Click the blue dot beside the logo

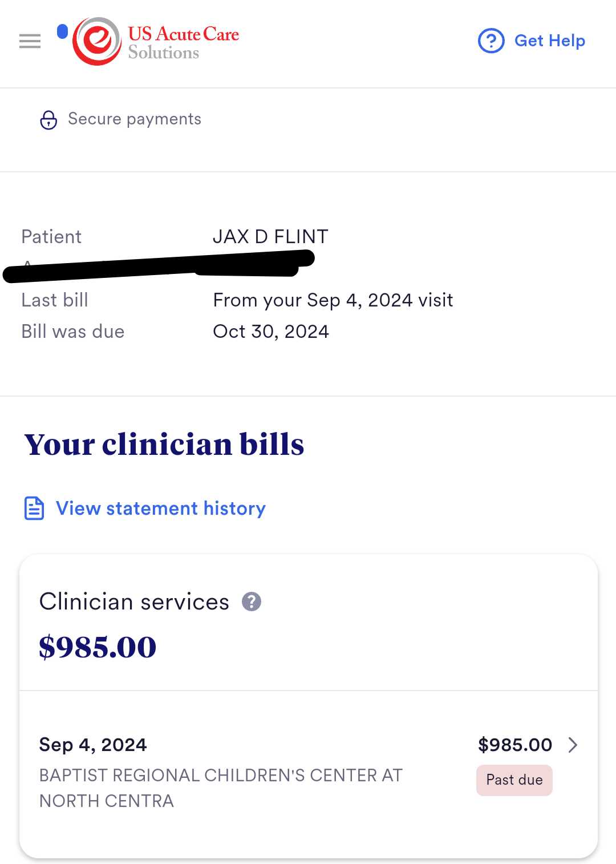pyautogui.click(x=63, y=32)
